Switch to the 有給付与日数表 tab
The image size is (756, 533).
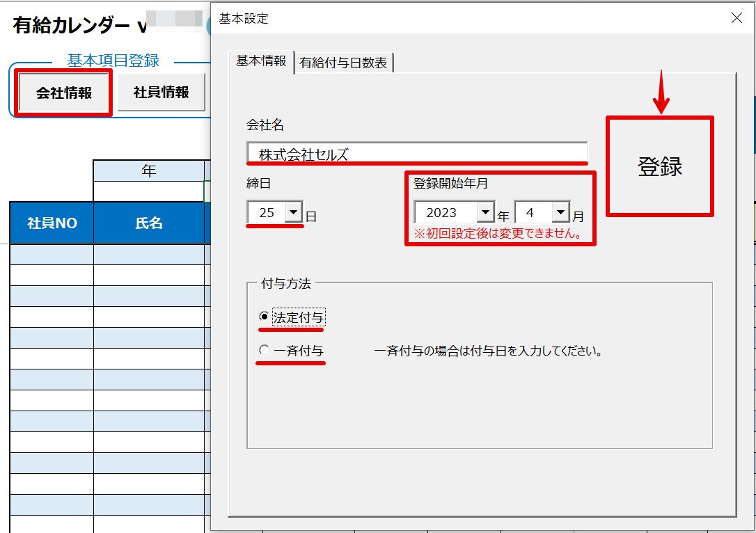(343, 63)
